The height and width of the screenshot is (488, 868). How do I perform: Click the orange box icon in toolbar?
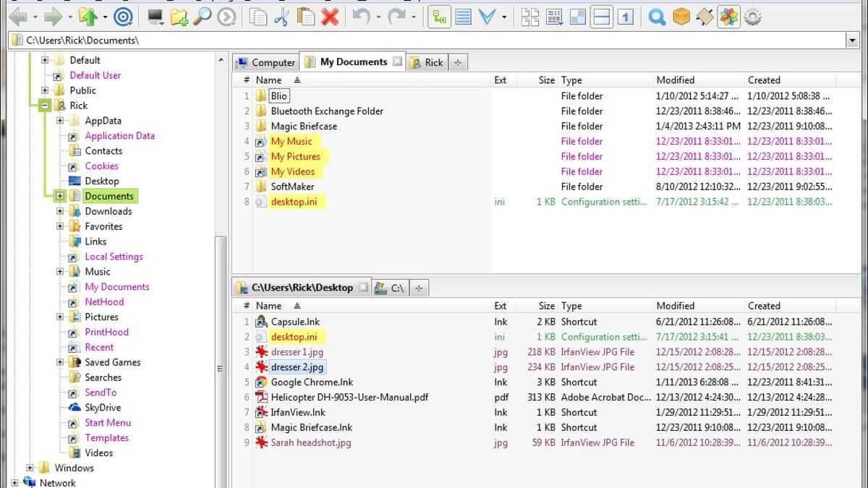click(681, 17)
